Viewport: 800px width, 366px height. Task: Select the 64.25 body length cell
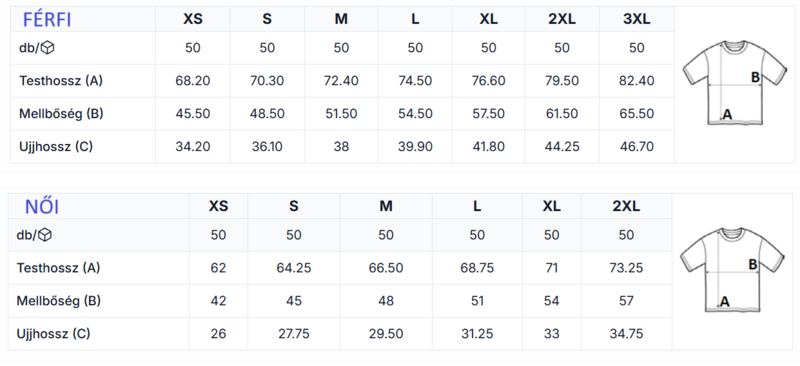point(294,268)
